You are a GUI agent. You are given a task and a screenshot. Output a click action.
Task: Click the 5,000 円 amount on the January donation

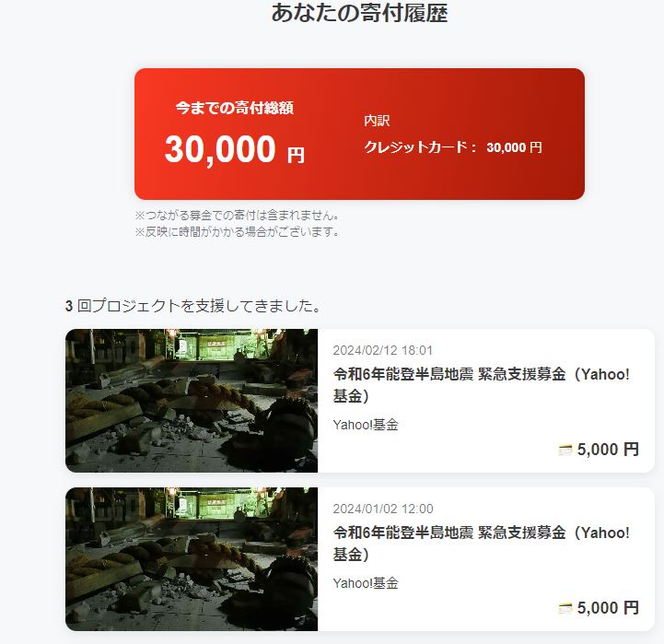608,608
